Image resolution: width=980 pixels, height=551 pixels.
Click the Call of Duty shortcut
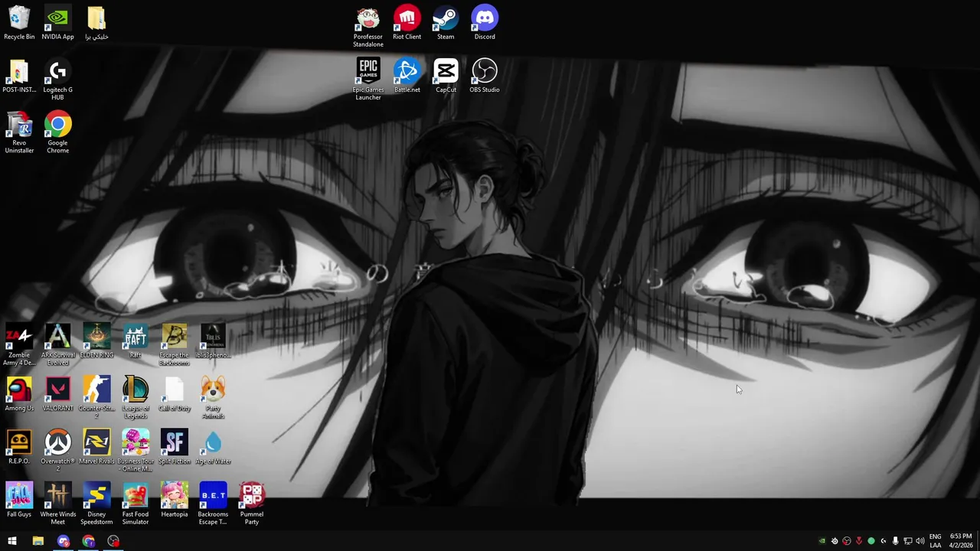pos(174,395)
